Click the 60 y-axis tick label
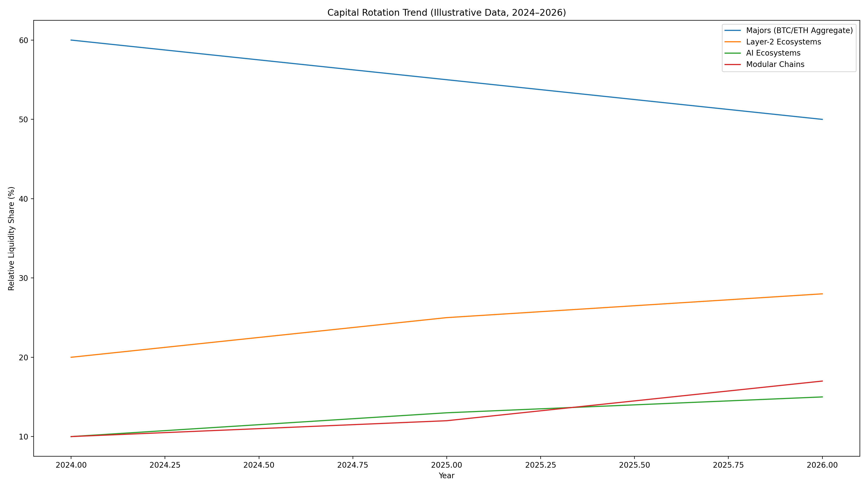 [23, 40]
